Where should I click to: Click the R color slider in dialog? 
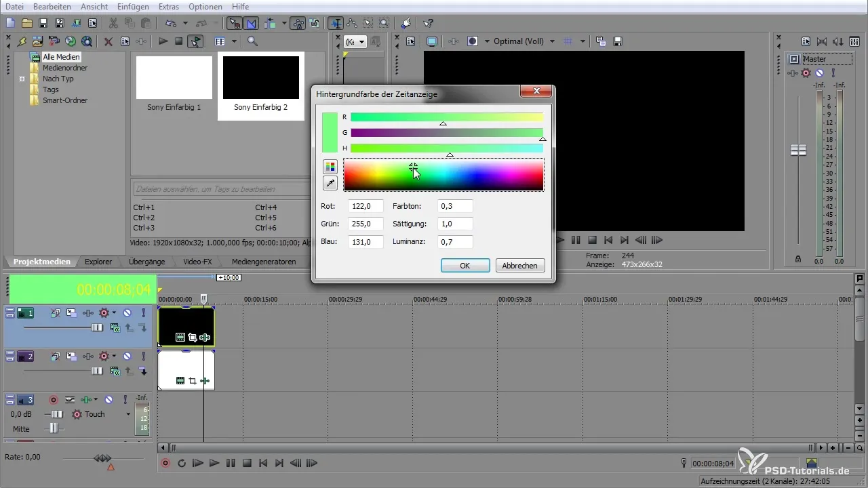(447, 117)
